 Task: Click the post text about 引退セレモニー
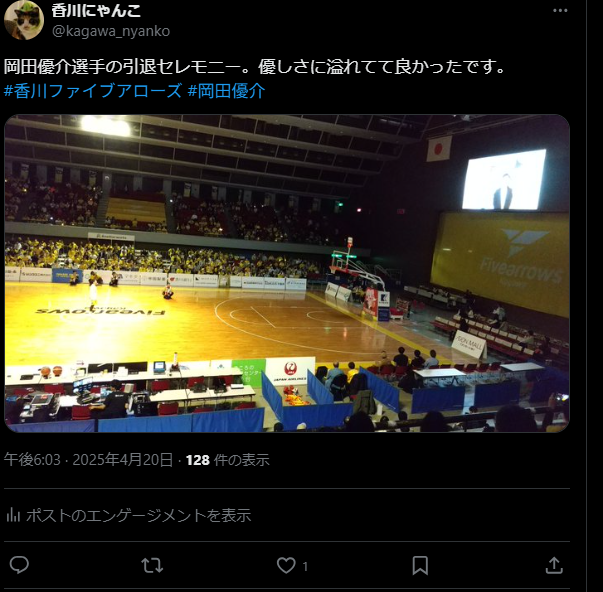pyautogui.click(x=254, y=67)
